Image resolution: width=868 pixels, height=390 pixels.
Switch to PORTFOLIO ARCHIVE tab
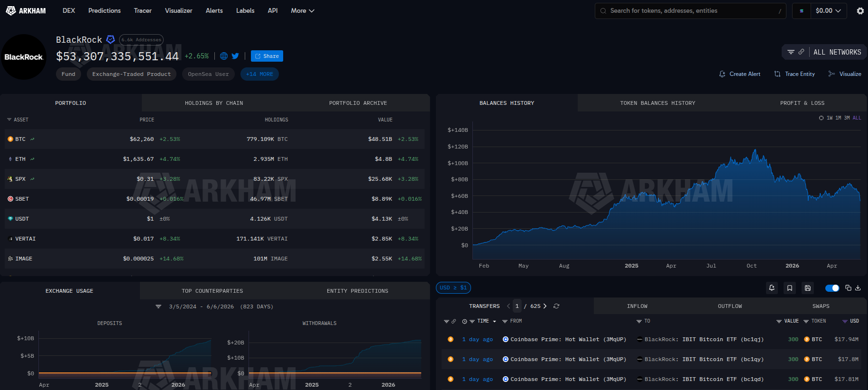(x=358, y=103)
